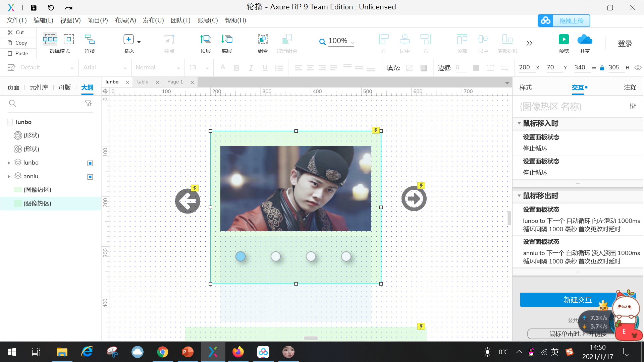Click the Insert plus icon

[x=128, y=40]
